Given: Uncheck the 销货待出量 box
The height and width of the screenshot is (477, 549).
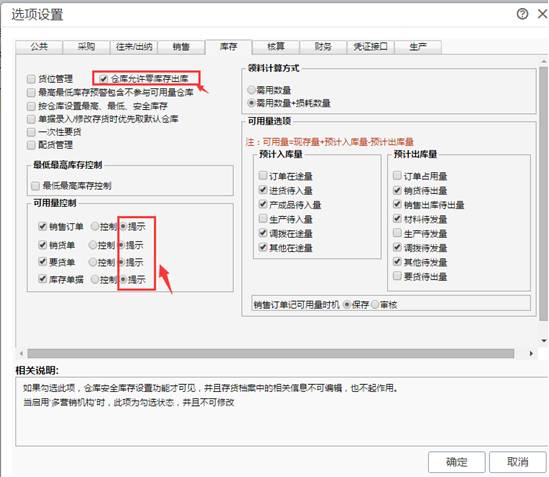Looking at the screenshot, I should pos(397,190).
